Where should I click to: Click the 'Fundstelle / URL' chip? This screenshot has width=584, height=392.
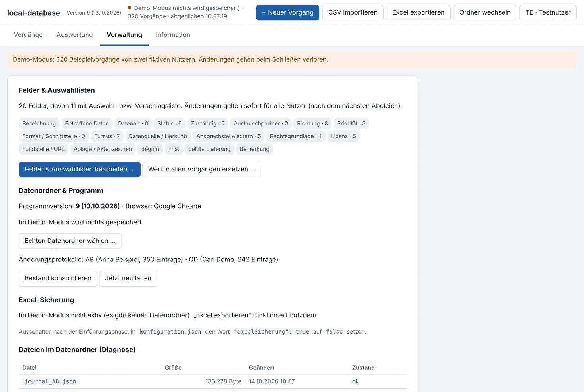(x=43, y=149)
